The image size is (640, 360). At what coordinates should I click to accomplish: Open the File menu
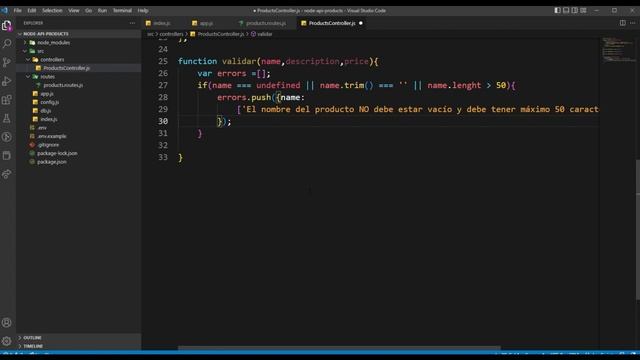click(18, 11)
